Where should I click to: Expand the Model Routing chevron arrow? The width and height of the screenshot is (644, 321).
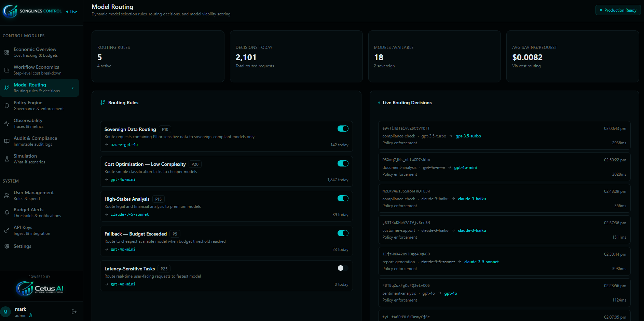pos(73,88)
